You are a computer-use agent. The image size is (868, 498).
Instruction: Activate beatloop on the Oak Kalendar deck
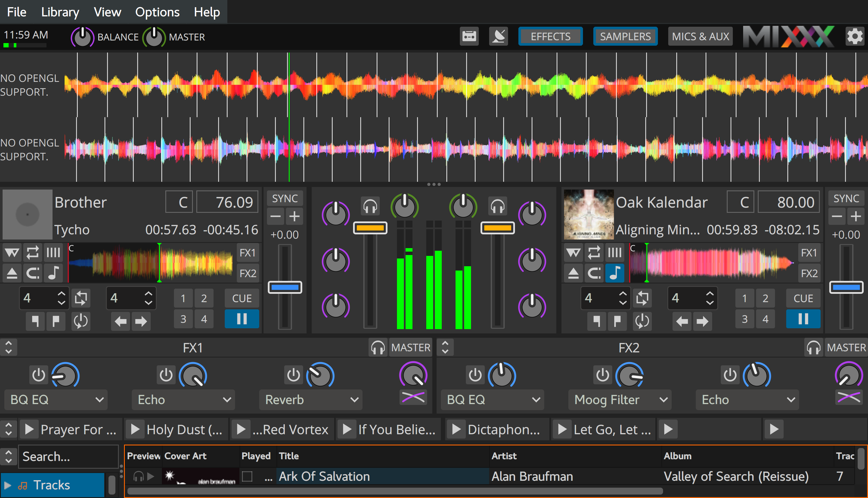(642, 298)
